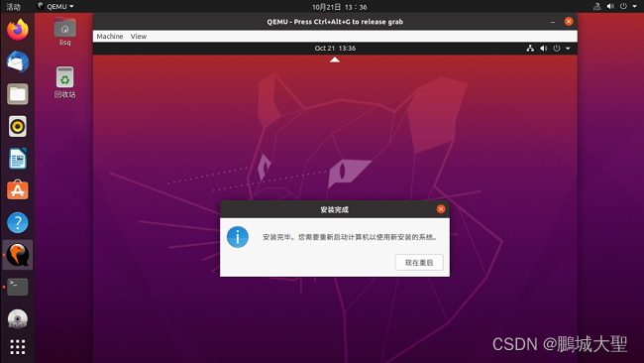Open guest system menu arrow in QEMU

pos(568,48)
